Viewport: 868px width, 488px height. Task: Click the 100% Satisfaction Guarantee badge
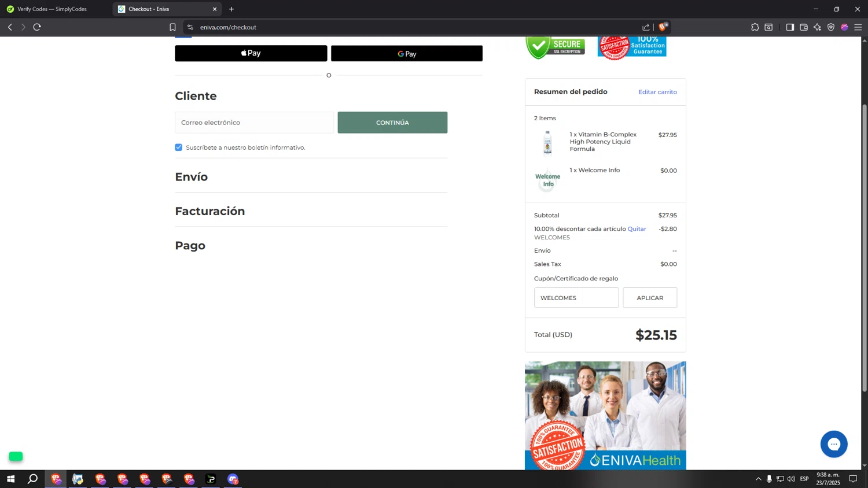coord(632,47)
